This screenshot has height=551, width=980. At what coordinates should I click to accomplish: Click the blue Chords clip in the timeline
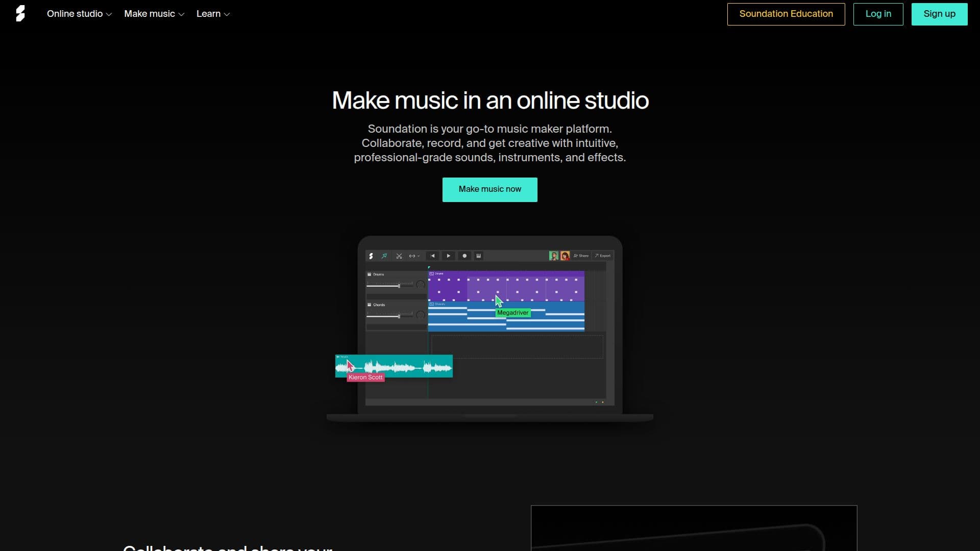pyautogui.click(x=506, y=316)
